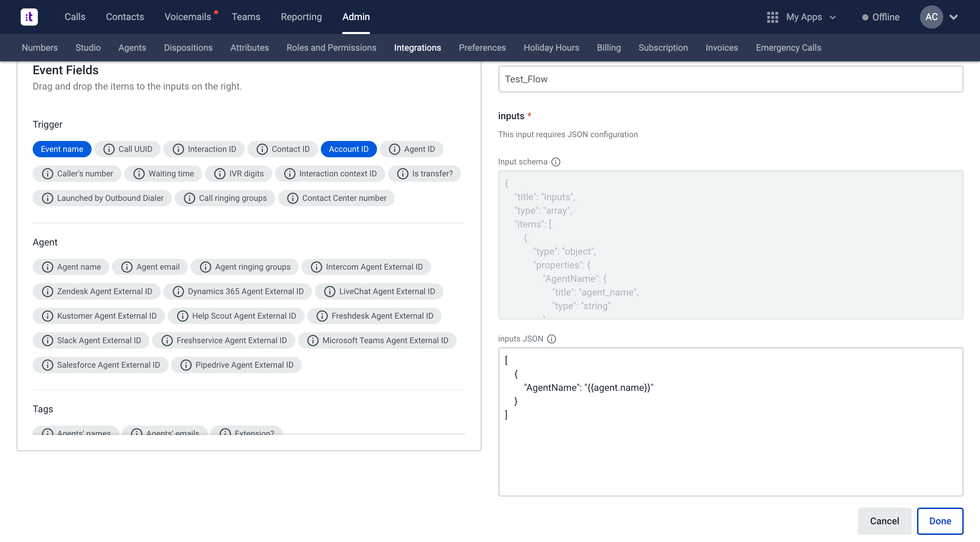Open the Reporting section

(x=301, y=17)
